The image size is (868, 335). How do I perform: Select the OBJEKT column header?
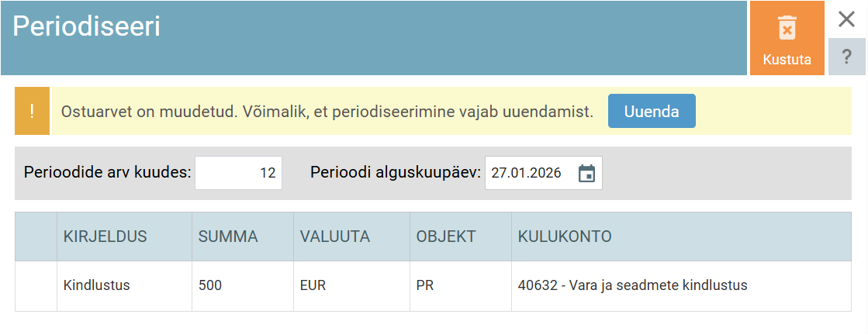point(461,237)
